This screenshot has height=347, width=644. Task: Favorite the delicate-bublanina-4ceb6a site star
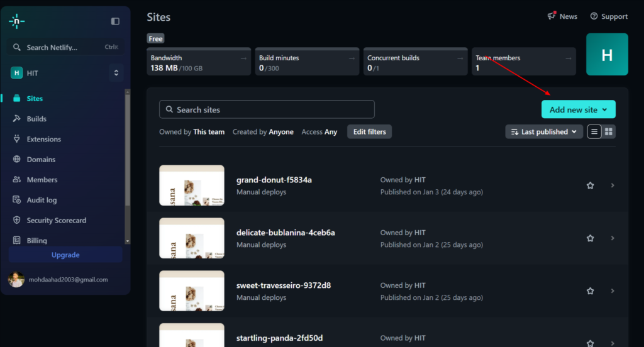click(x=590, y=238)
